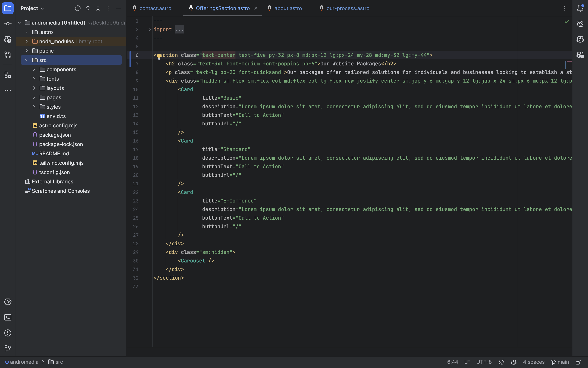This screenshot has width=588, height=368.
Task: Click the folded import ellipsis placeholder
Action: point(179,29)
